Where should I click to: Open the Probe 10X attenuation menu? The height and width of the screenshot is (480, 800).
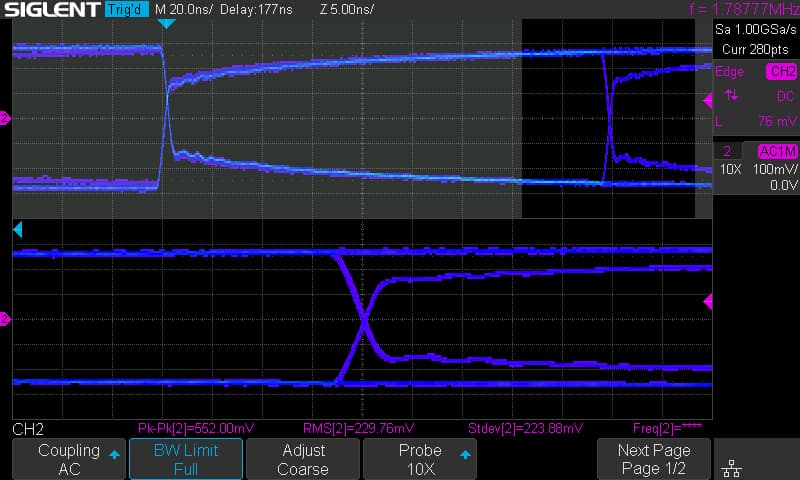coord(419,459)
